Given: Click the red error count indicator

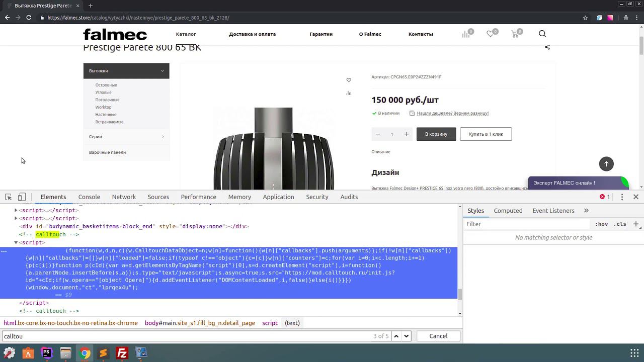Looking at the screenshot, I should (x=605, y=197).
